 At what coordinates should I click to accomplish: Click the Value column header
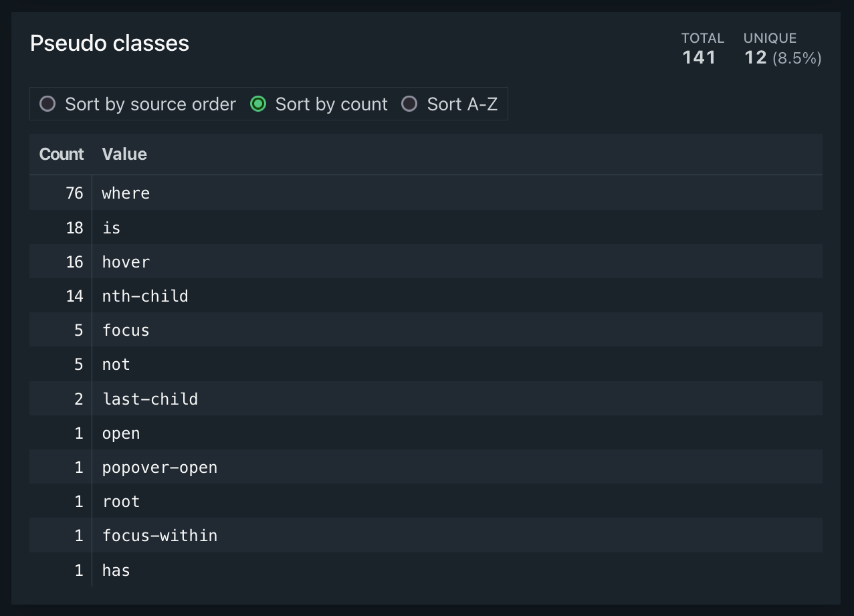pos(124,155)
